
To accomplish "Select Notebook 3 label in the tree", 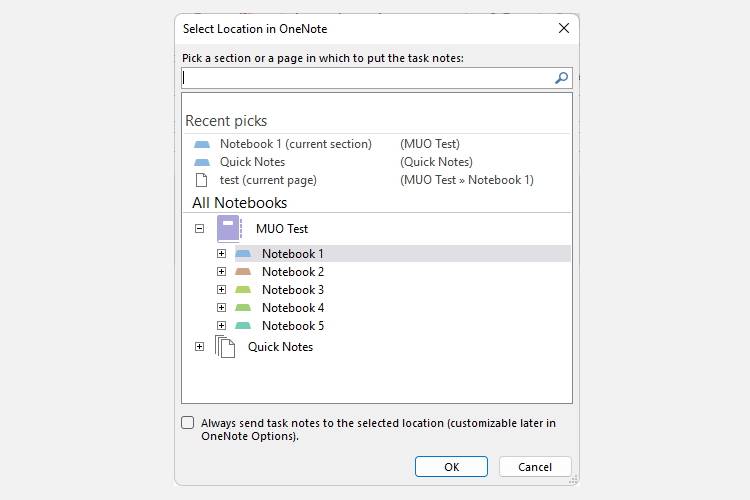I will (293, 289).
